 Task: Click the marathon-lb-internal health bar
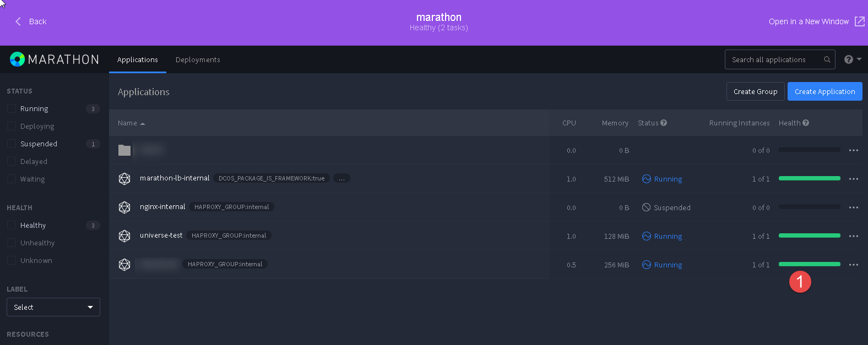tap(810, 178)
